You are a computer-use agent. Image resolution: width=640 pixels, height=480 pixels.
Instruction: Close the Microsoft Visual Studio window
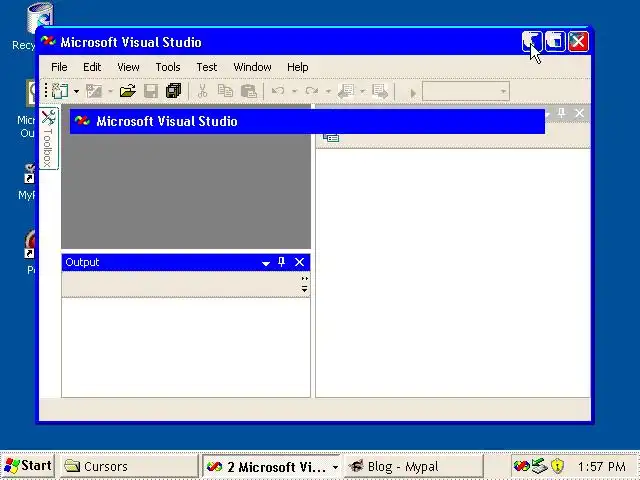(x=578, y=42)
